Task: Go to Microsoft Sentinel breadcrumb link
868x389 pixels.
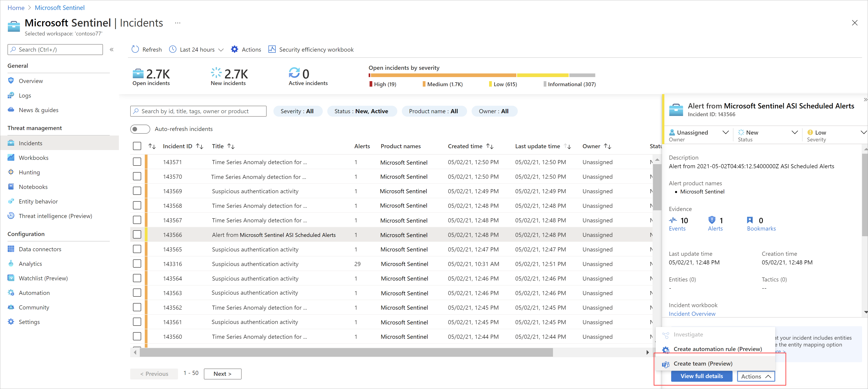Action: point(60,8)
